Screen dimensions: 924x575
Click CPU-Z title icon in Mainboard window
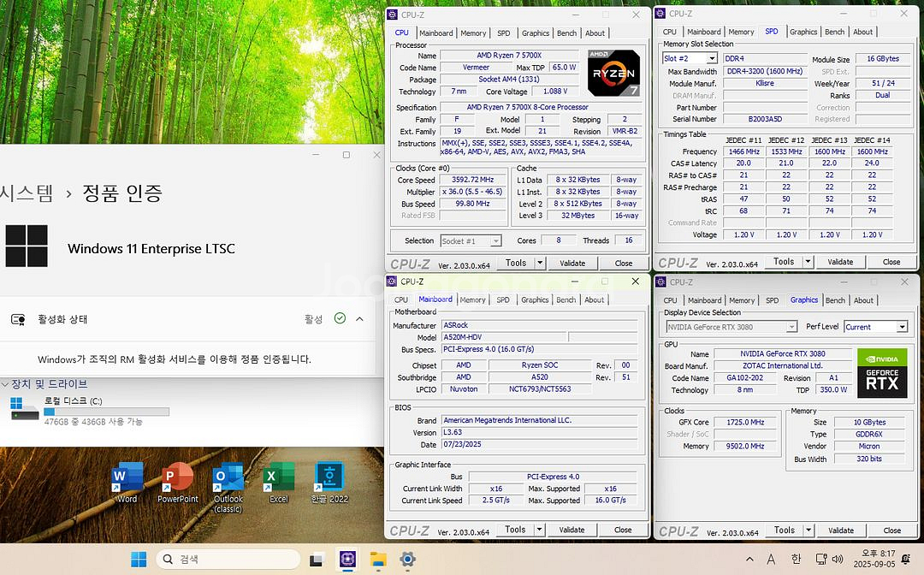pyautogui.click(x=392, y=281)
